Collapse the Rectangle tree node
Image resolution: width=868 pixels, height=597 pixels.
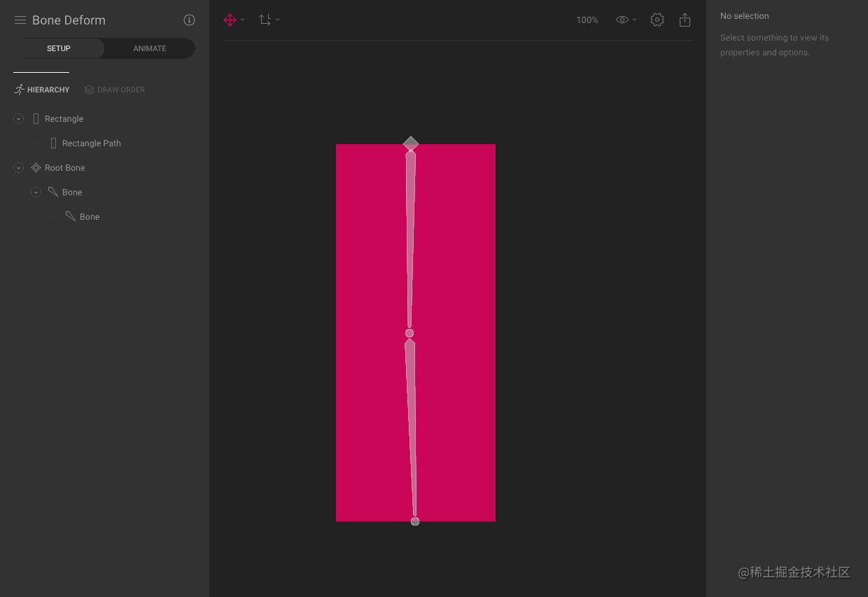(x=19, y=119)
